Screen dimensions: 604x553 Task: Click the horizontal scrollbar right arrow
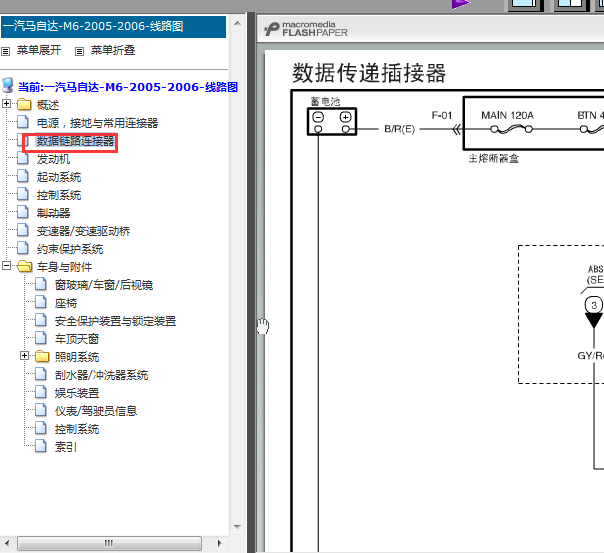pos(220,543)
